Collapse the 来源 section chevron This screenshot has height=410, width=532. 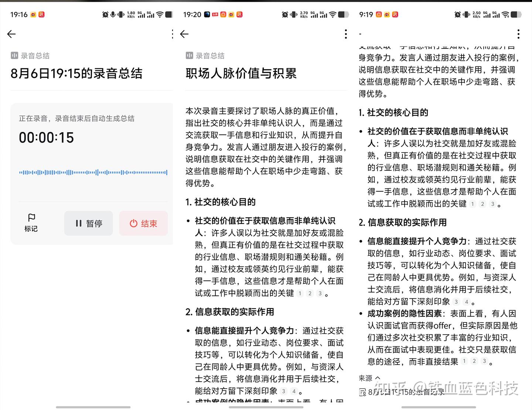[x=378, y=378]
